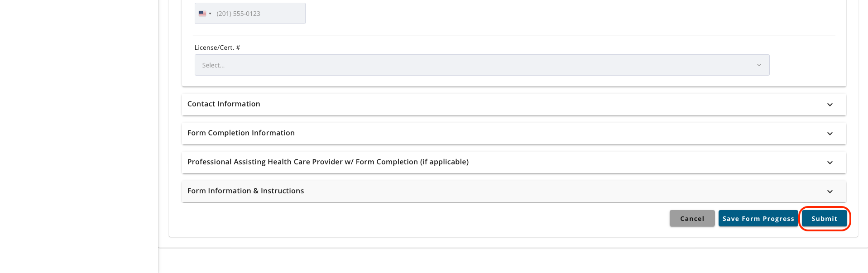Expand the Contact Information section header
Image resolution: width=868 pixels, height=273 pixels.
point(514,104)
